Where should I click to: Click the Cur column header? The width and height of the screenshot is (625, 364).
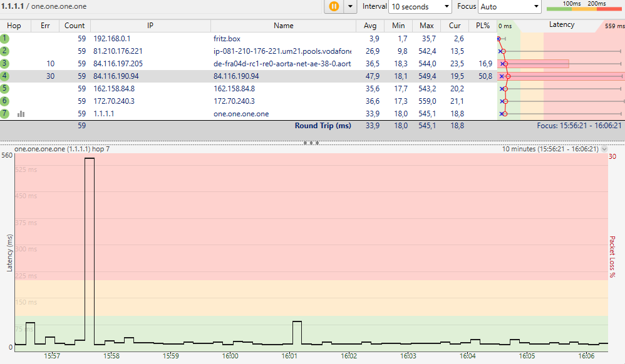[x=455, y=26]
